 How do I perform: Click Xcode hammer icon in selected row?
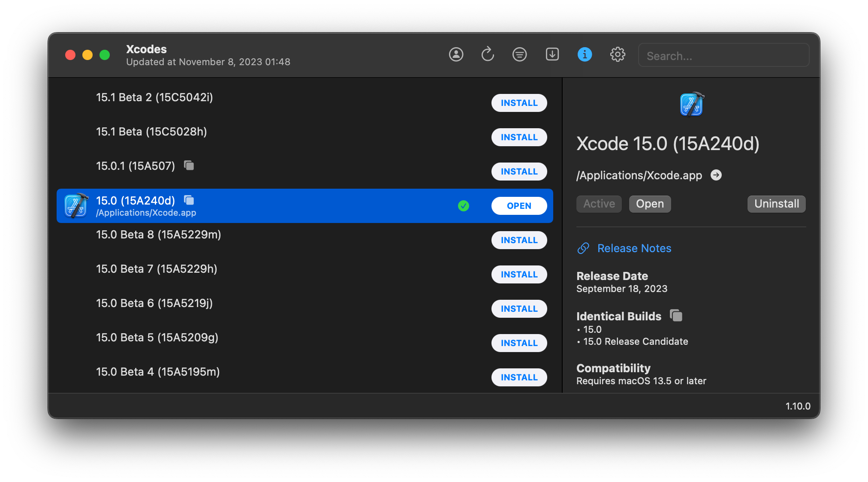coord(76,206)
